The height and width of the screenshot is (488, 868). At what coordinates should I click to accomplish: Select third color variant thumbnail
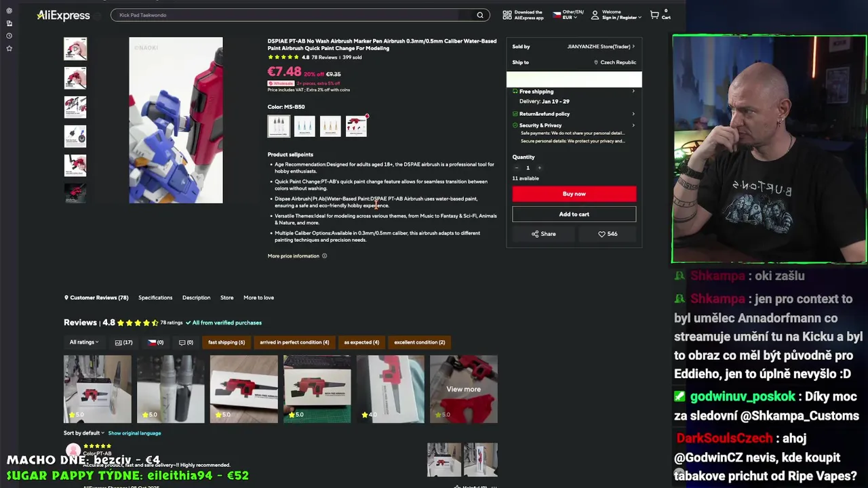pos(330,126)
